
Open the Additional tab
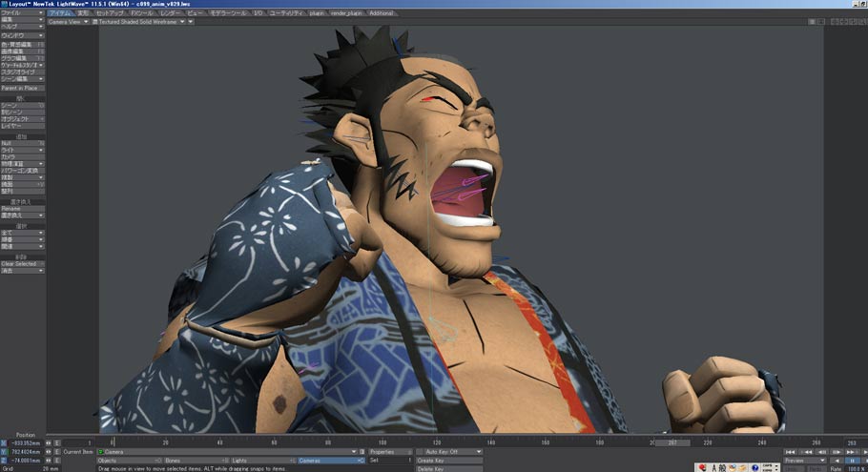[x=381, y=13]
